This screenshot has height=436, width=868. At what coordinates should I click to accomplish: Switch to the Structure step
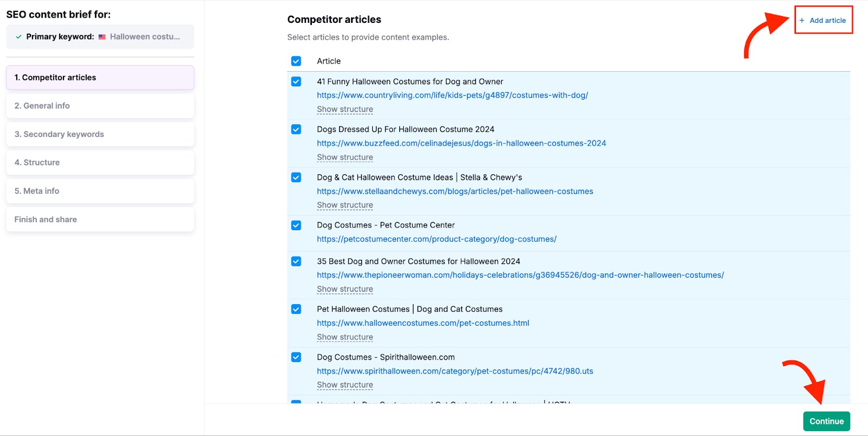pyautogui.click(x=100, y=162)
